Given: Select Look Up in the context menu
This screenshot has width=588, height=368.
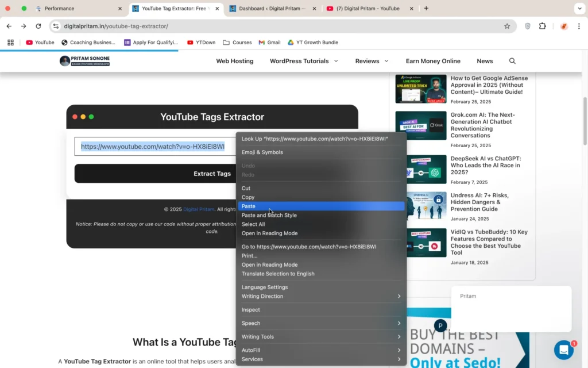Looking at the screenshot, I should (x=321, y=139).
